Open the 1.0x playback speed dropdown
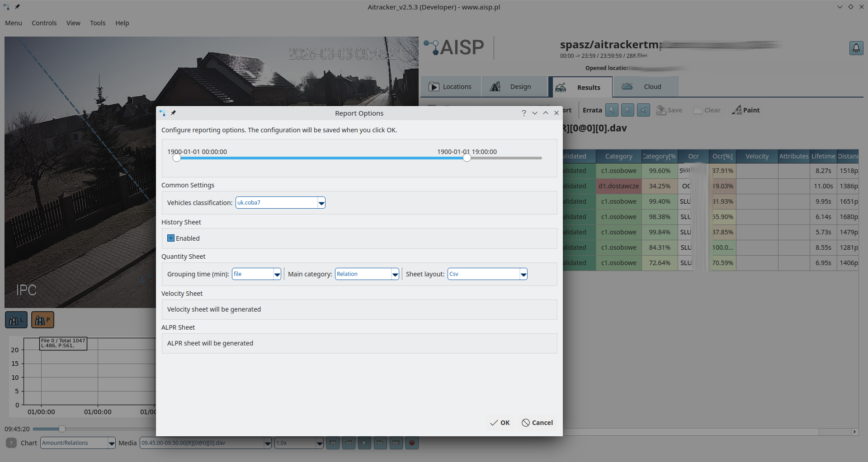Viewport: 868px width, 462px height. coord(319,443)
